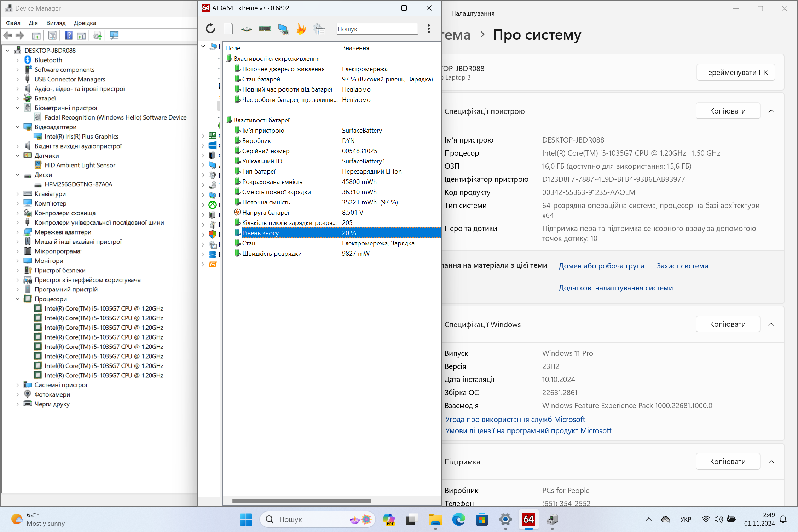This screenshot has height=532, width=798.
Task: Open the Вигляд menu in Device Manager
Action: [56, 23]
